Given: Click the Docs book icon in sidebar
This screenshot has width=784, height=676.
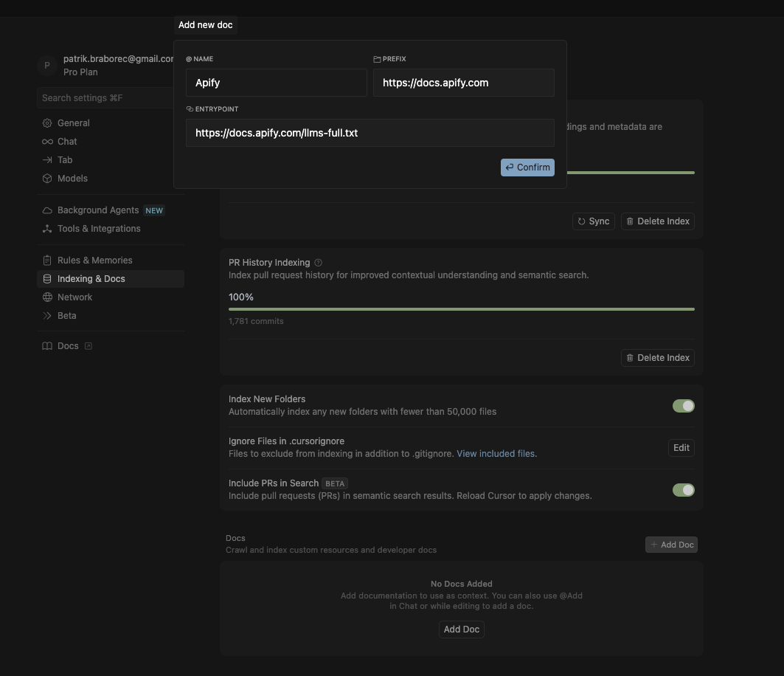Looking at the screenshot, I should coord(47,346).
